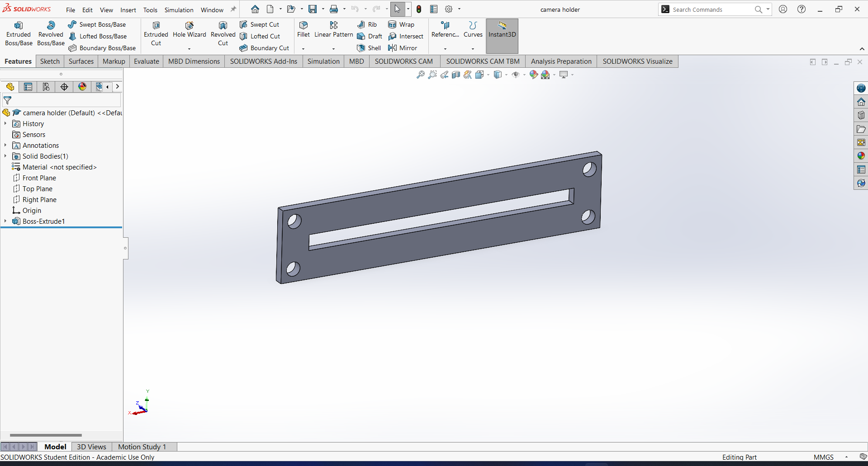Open the unit system MMGS dropdown
Screen dimensions: 868x466
coord(846,457)
